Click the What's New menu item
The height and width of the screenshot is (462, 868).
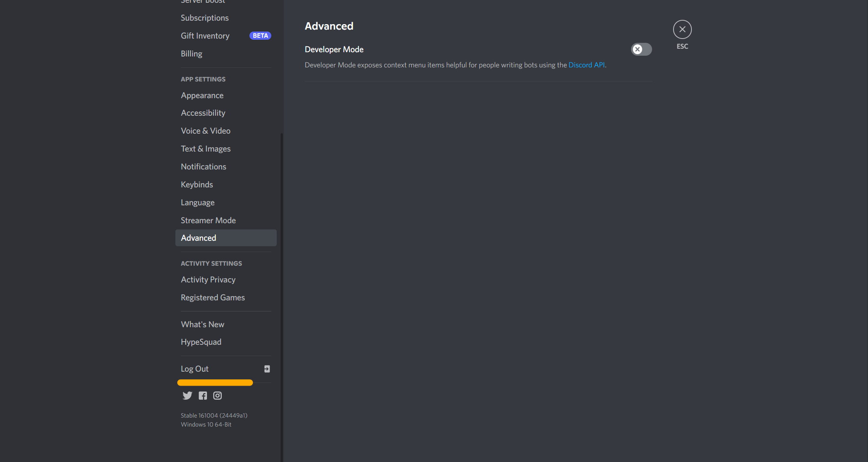point(202,324)
